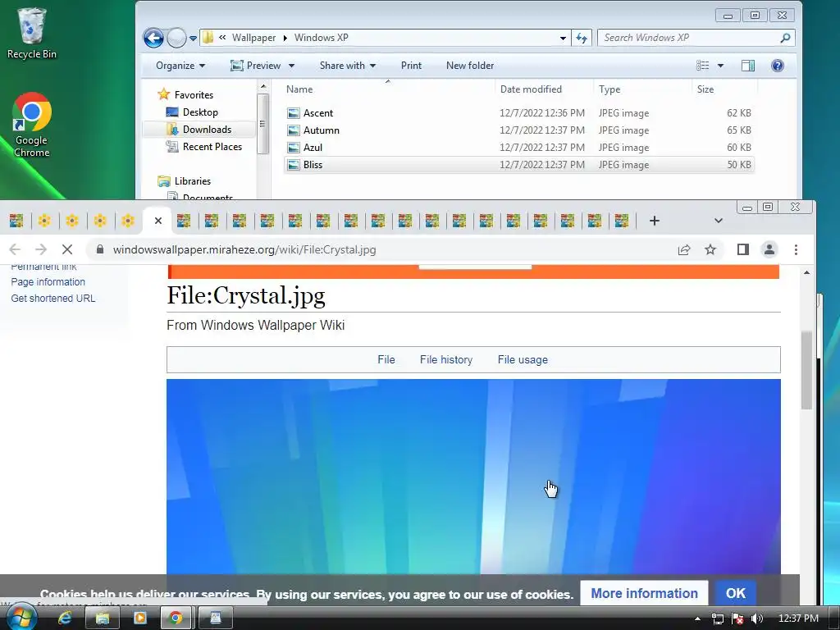Launch Internet Explorer from the taskbar
This screenshot has width=840, height=630.
(65, 619)
